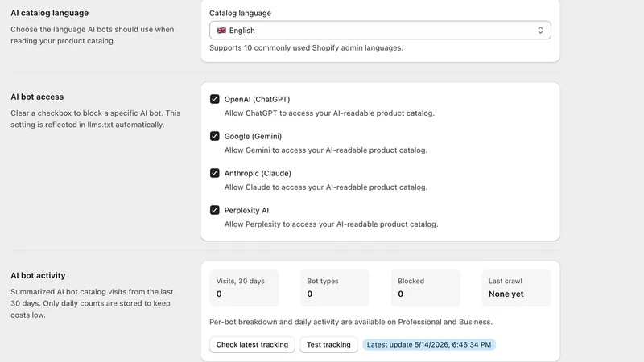The image size is (644, 362).
Task: Click the Anthropic (Claude) label text
Action: click(x=258, y=173)
